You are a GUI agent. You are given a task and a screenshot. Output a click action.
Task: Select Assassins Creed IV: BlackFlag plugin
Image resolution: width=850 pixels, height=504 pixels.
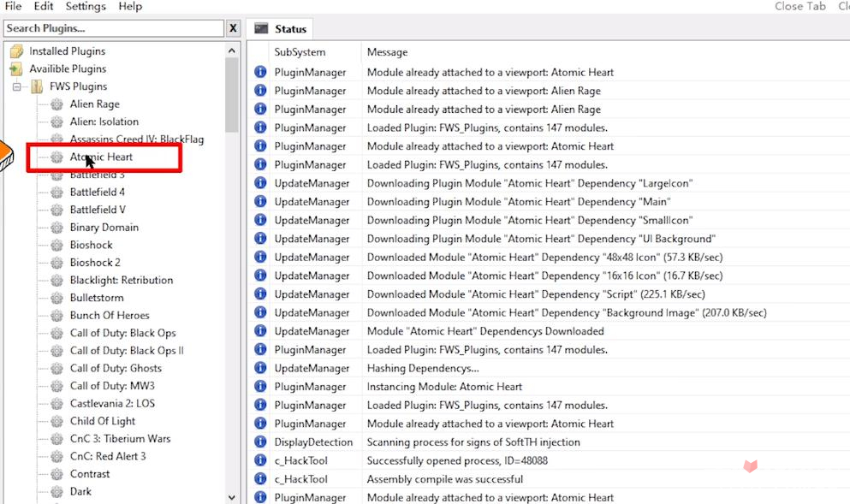tap(137, 139)
